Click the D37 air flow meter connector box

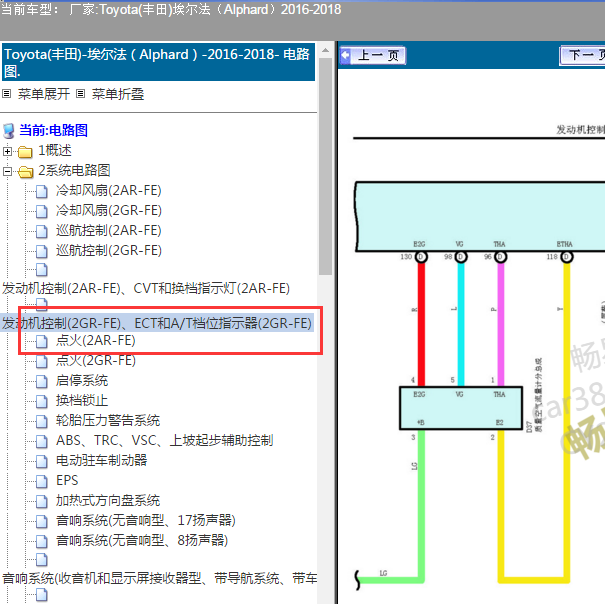point(461,408)
